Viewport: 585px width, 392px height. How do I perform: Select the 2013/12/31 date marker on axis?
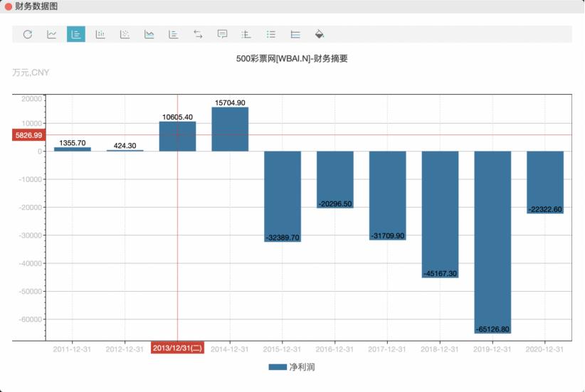click(178, 348)
